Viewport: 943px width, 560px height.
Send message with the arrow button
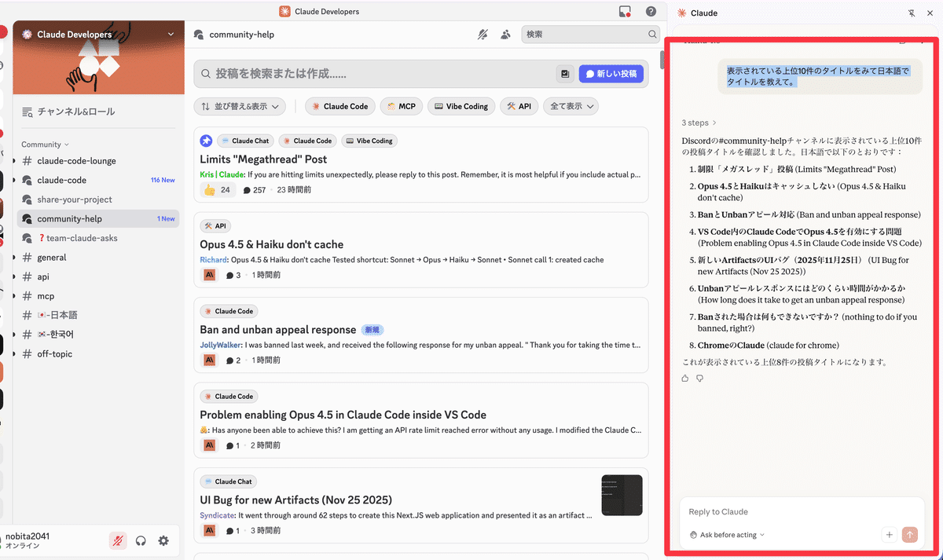pyautogui.click(x=910, y=535)
